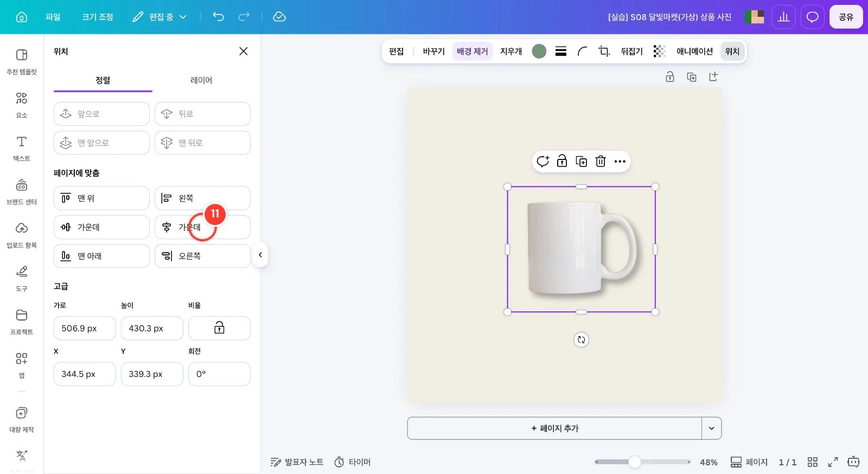Image resolution: width=868 pixels, height=474 pixels.
Task: Collapse the side panel arrow
Action: pyautogui.click(x=260, y=255)
